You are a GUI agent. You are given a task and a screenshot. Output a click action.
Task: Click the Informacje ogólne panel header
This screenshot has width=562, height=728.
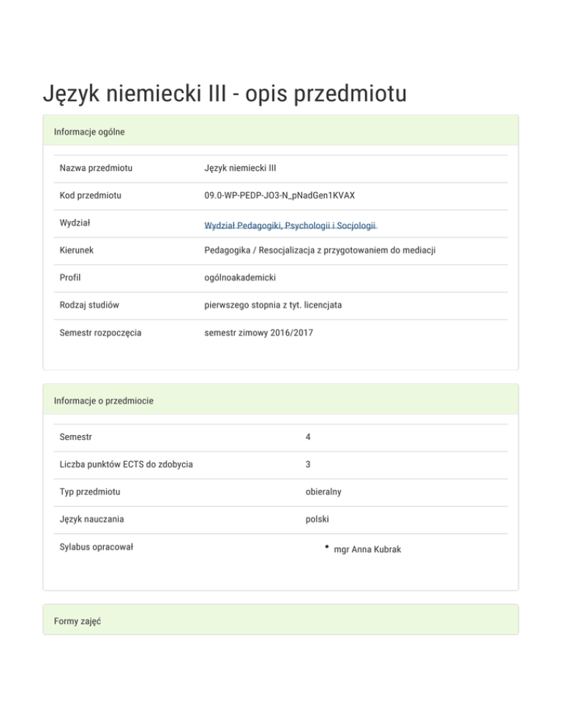(89, 132)
